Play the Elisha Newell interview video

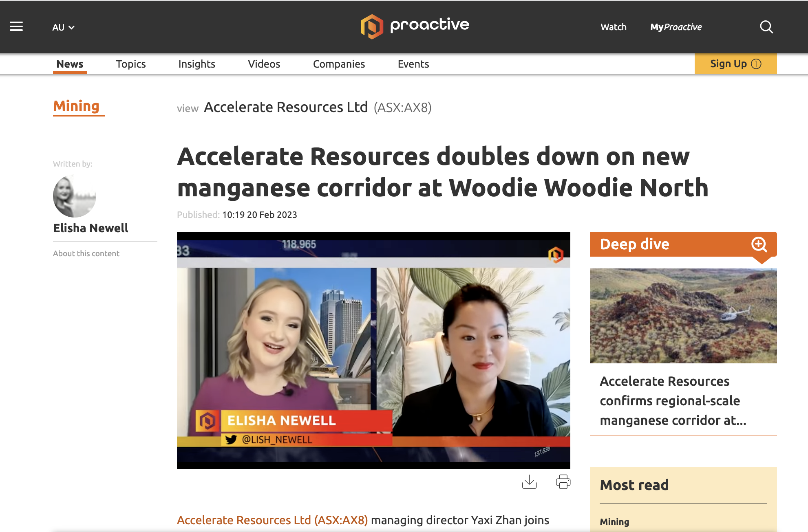point(373,350)
